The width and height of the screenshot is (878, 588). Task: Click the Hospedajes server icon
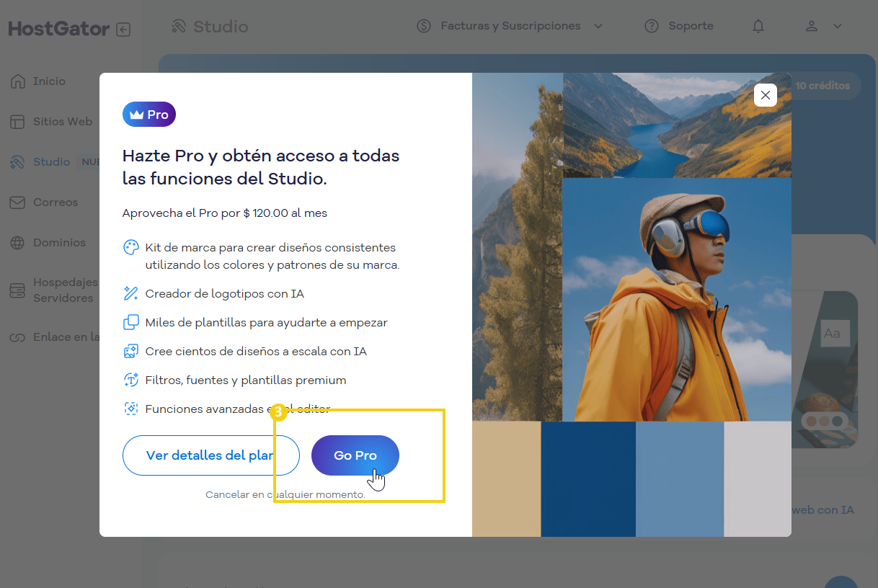[17, 290]
